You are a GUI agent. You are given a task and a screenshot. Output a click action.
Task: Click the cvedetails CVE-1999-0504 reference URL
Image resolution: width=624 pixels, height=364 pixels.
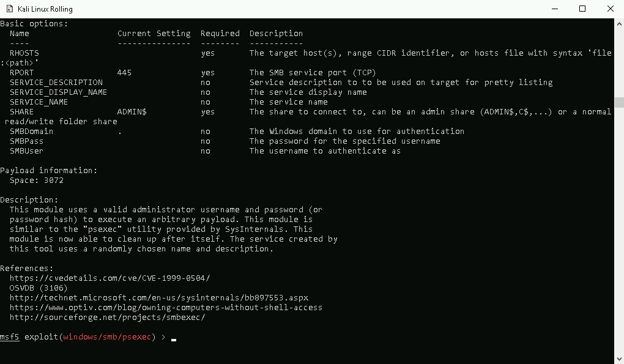[110, 278]
